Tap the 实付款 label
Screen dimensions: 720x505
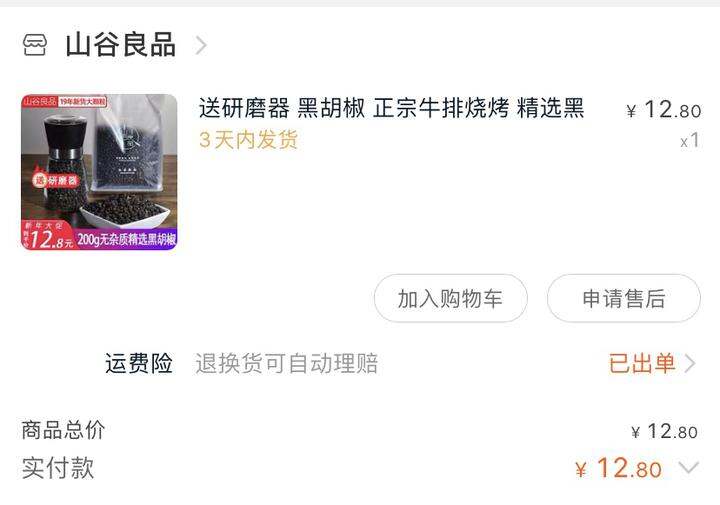[x=58, y=468]
